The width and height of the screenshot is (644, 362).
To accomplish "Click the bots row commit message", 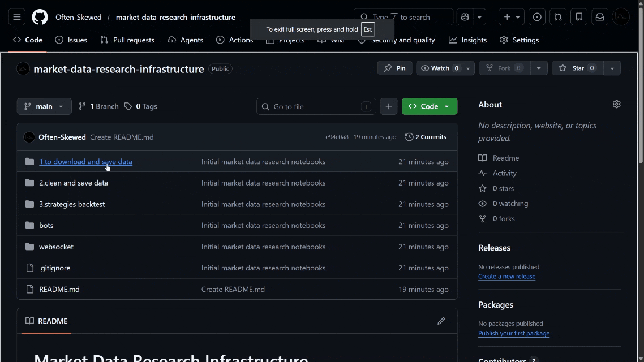I will (263, 225).
